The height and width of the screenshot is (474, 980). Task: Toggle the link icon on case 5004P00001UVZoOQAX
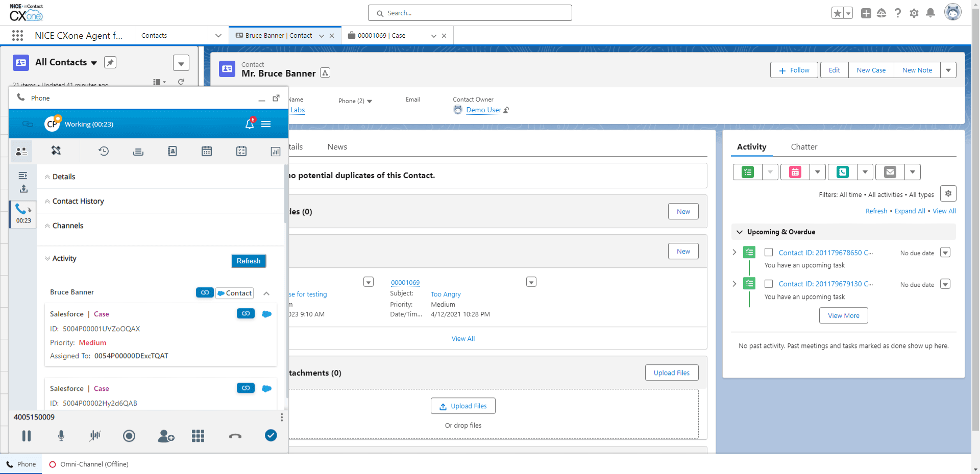[x=246, y=314]
